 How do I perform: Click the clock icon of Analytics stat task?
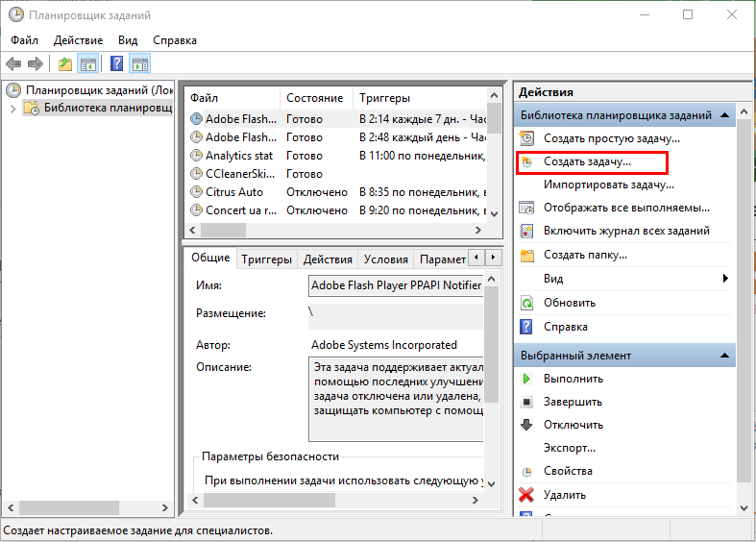196,156
